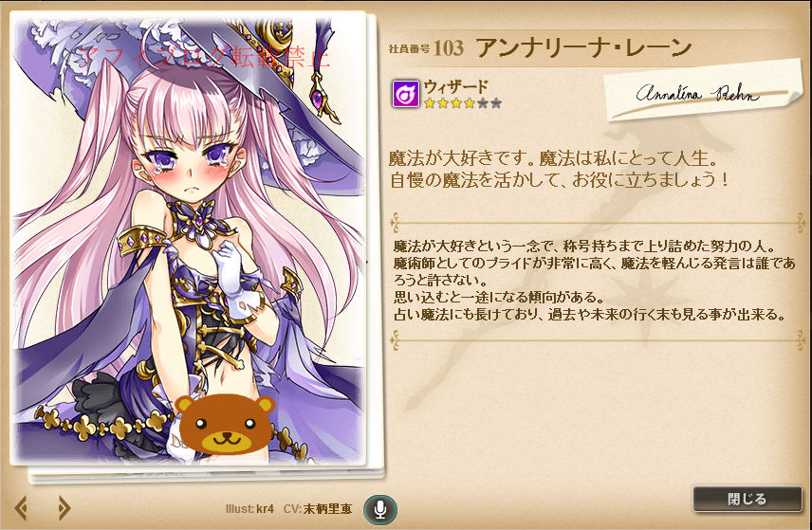Click the purple gem ornament hanging from hat
This screenshot has height=530, width=812.
coord(318,97)
